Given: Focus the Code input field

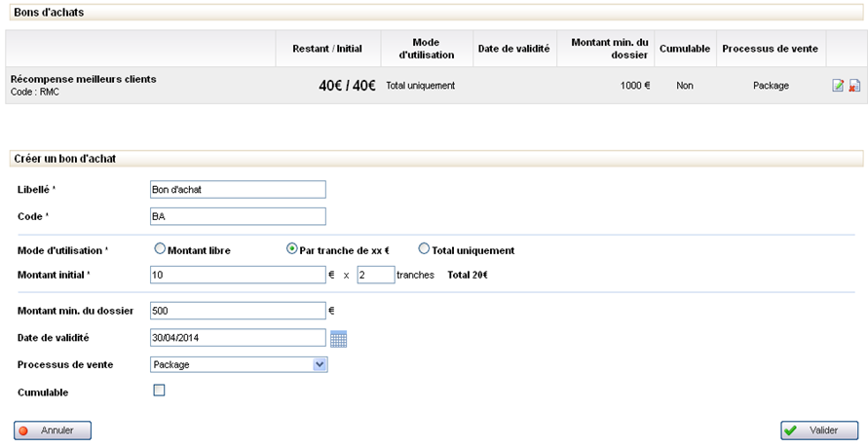Looking at the screenshot, I should pyautogui.click(x=238, y=216).
